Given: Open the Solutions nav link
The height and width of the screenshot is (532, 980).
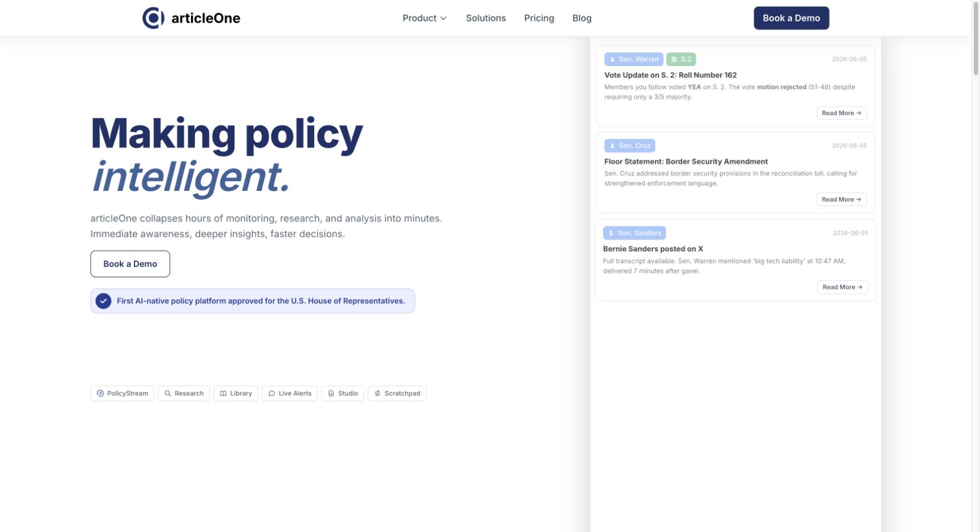Looking at the screenshot, I should (x=486, y=18).
